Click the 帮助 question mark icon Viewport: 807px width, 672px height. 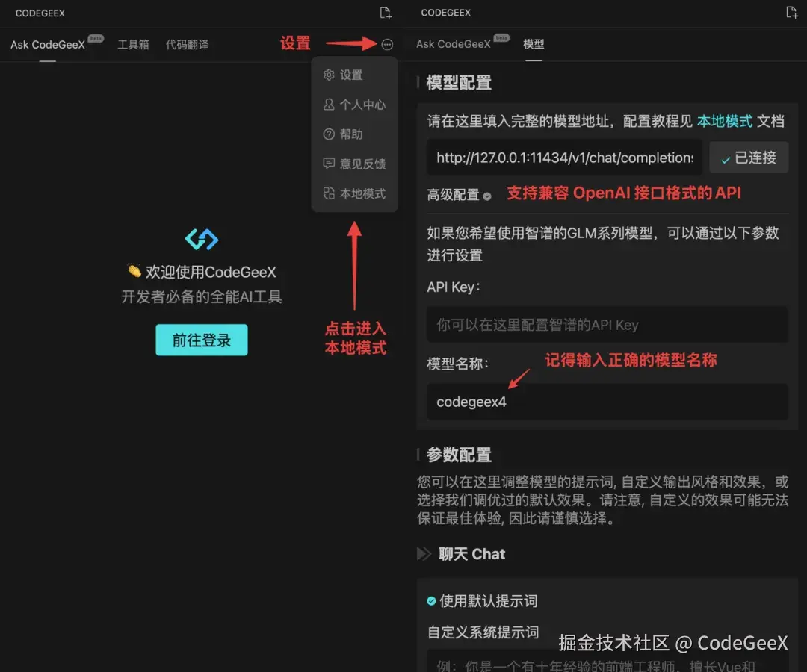pos(328,134)
